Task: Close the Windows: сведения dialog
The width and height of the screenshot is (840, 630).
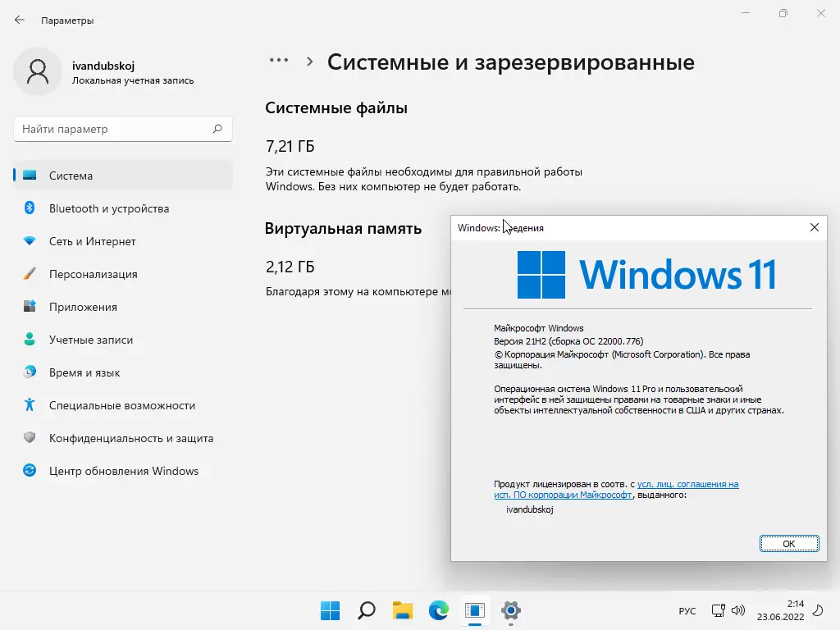Action: [x=815, y=228]
